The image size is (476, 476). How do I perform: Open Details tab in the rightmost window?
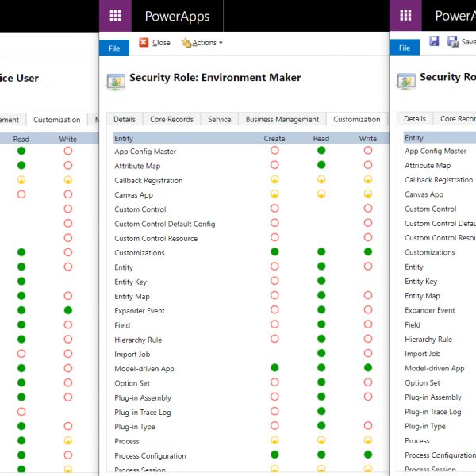tap(415, 119)
